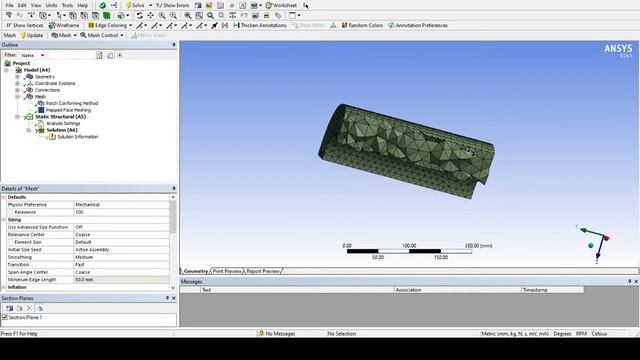Collapse the Defaults section in Details
This screenshot has height=360, width=640.
point(4,197)
